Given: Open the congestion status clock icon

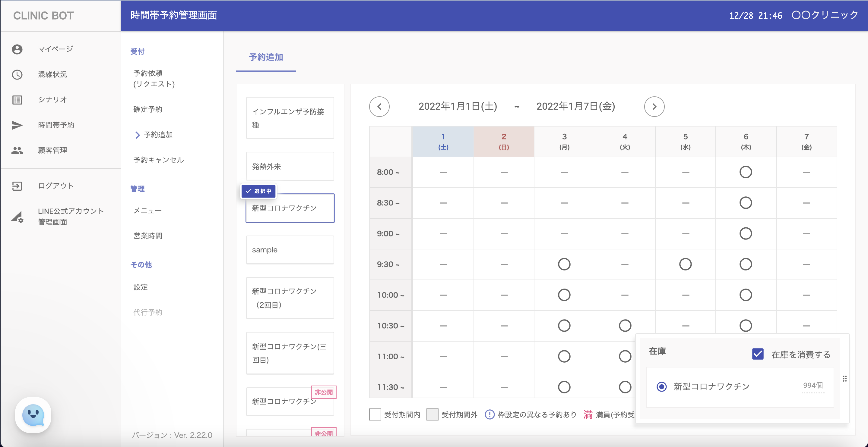Looking at the screenshot, I should click(x=17, y=74).
